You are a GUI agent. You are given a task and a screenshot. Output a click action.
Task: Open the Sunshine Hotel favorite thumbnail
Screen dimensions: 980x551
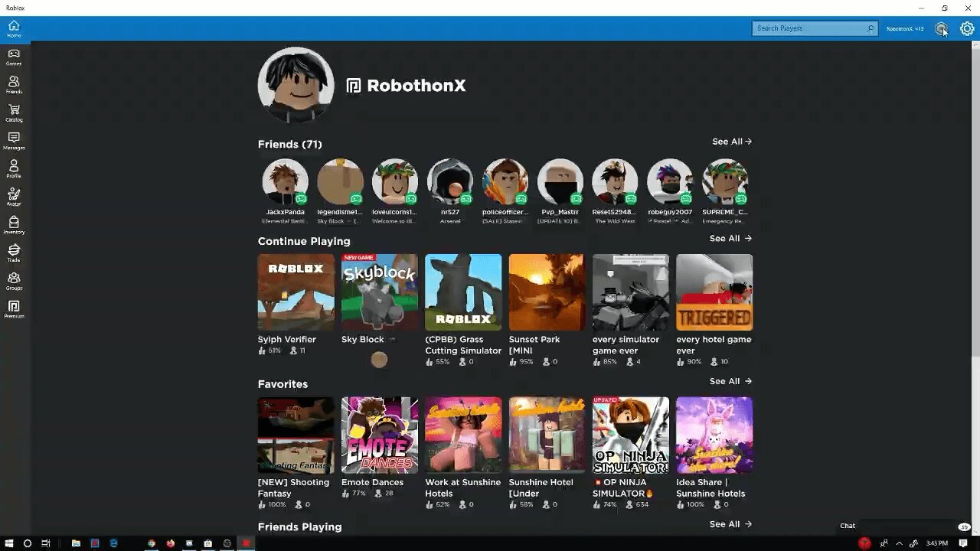(547, 435)
